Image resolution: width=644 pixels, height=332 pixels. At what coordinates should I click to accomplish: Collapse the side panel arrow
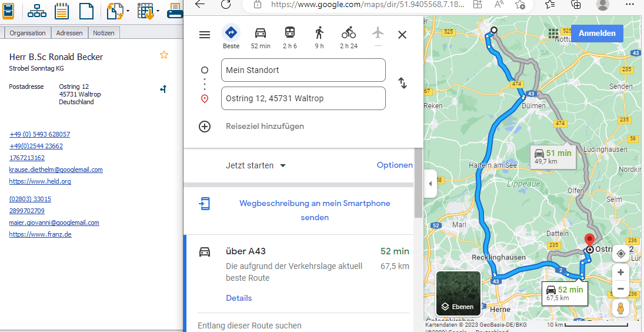(x=430, y=184)
